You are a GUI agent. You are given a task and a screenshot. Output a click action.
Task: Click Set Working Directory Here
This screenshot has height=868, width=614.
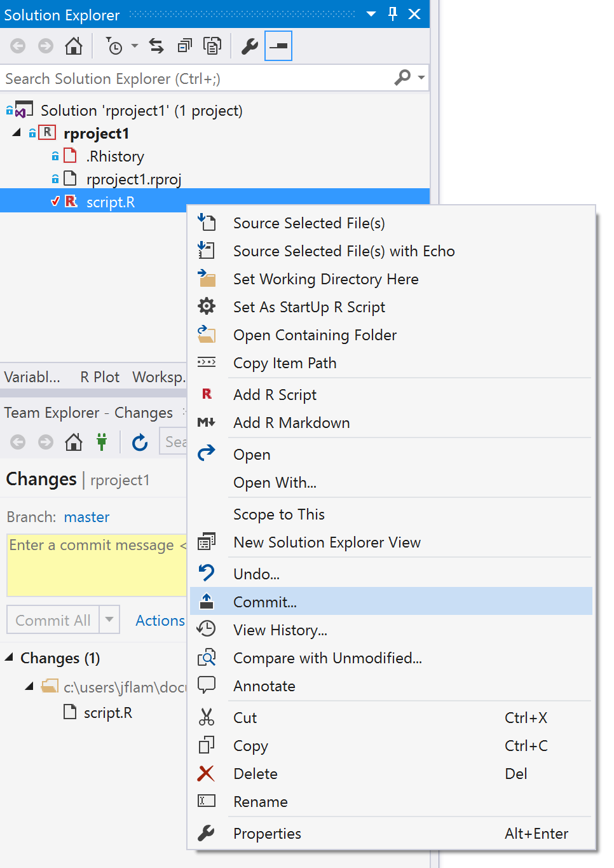click(x=391, y=279)
